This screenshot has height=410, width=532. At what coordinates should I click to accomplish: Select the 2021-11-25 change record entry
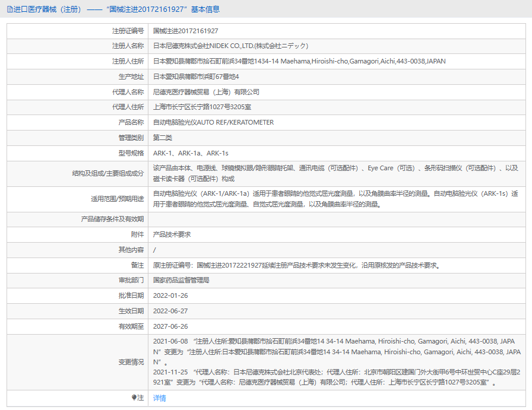[337, 377]
